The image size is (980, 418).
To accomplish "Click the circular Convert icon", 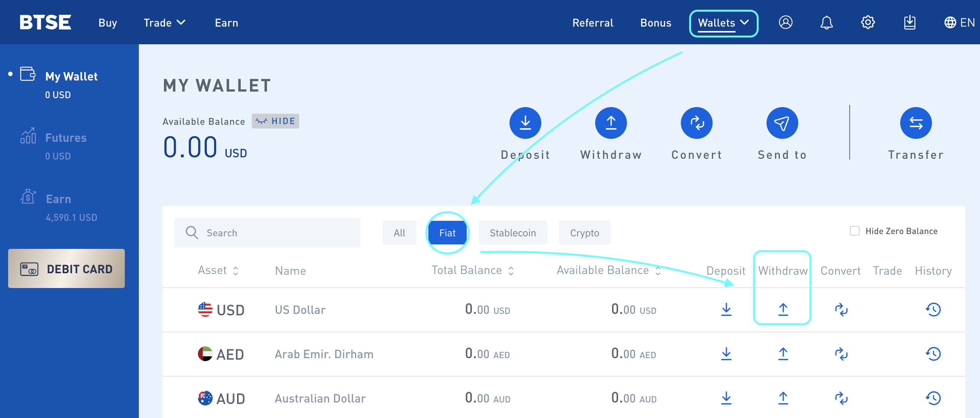I will click(x=696, y=123).
